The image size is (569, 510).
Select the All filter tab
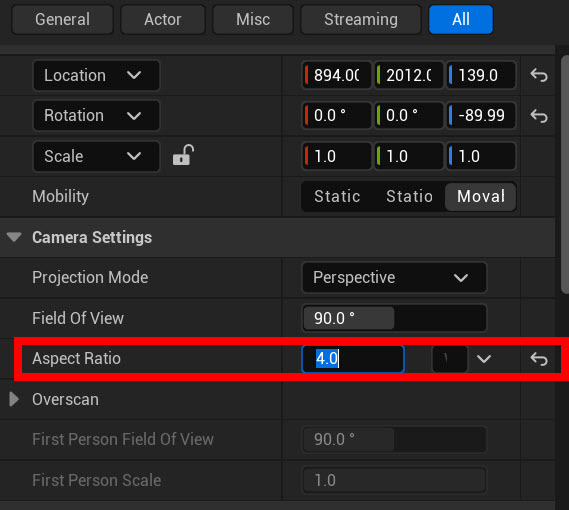(x=461, y=19)
